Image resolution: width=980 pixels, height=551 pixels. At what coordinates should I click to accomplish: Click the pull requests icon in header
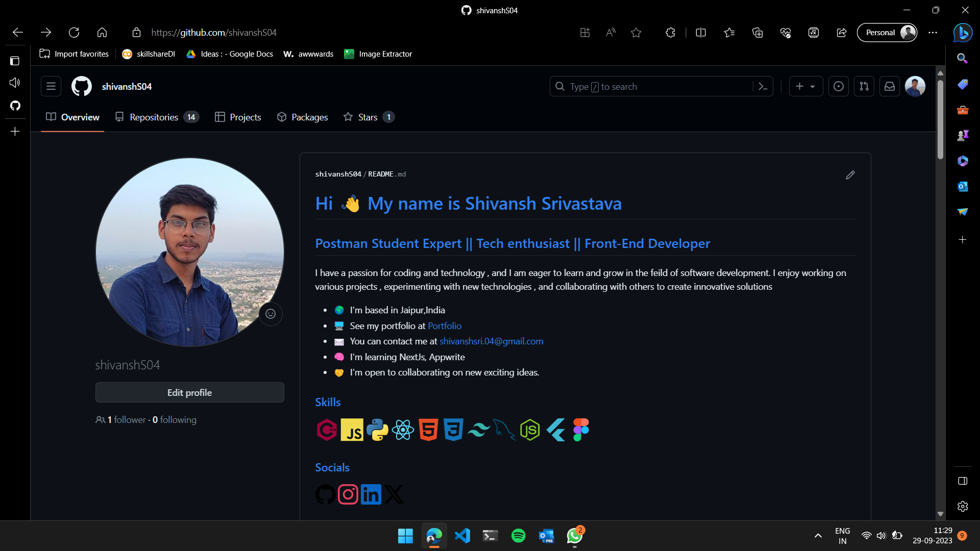(x=864, y=86)
